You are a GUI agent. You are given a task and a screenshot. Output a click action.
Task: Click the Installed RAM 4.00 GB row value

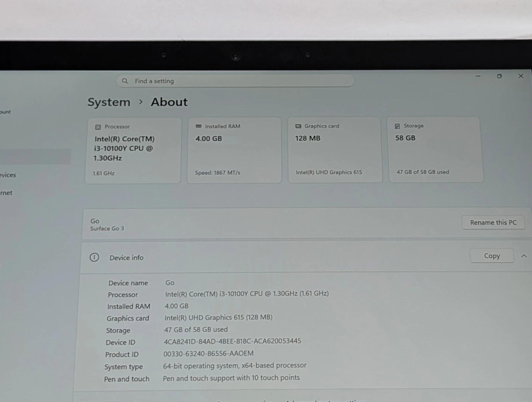click(177, 306)
